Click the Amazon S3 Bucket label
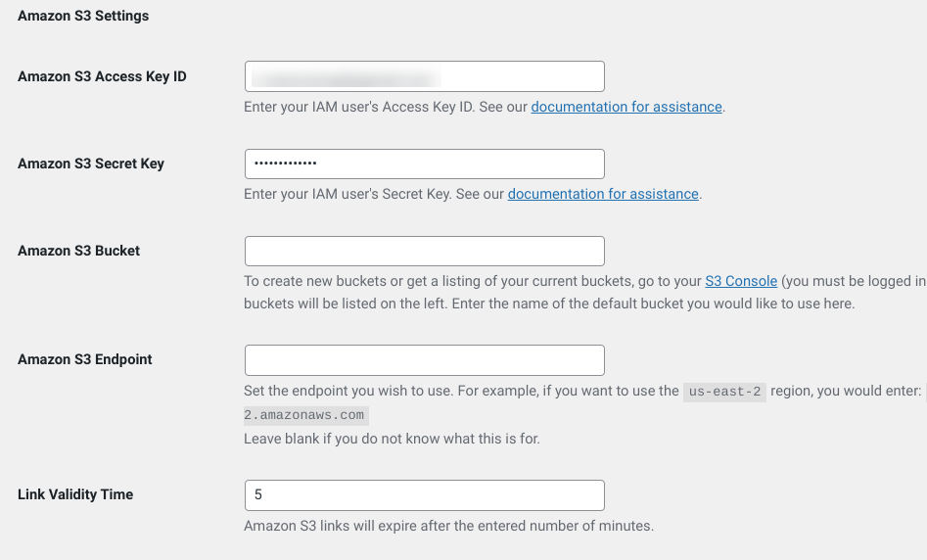 (x=78, y=251)
